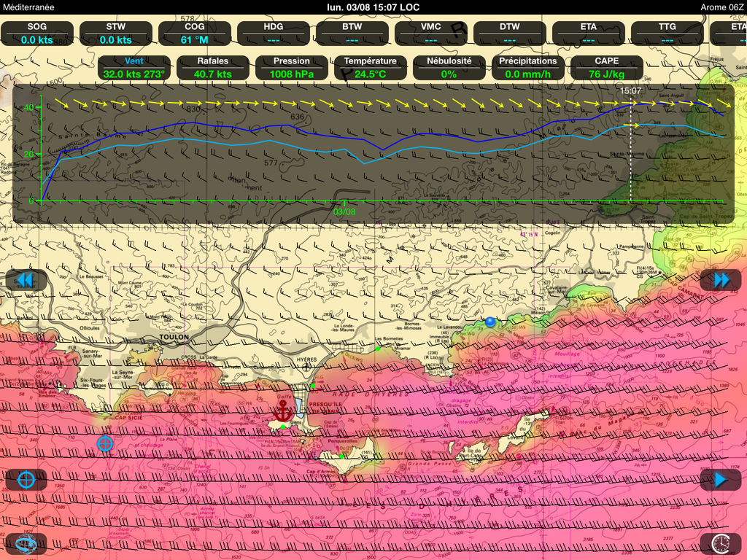Tap the CAP SICIÉ label on the chart
Image resolution: width=747 pixels, height=560 pixels.
128,418
